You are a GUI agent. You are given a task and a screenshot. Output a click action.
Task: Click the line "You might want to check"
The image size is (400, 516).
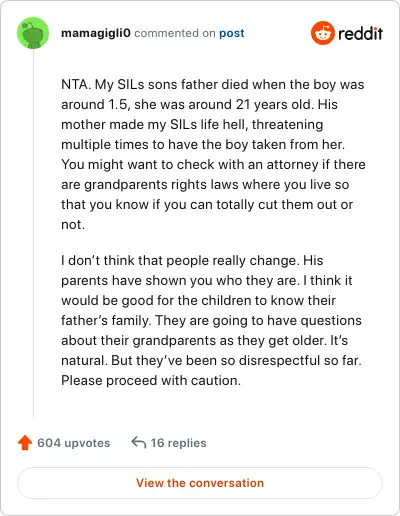click(x=213, y=165)
